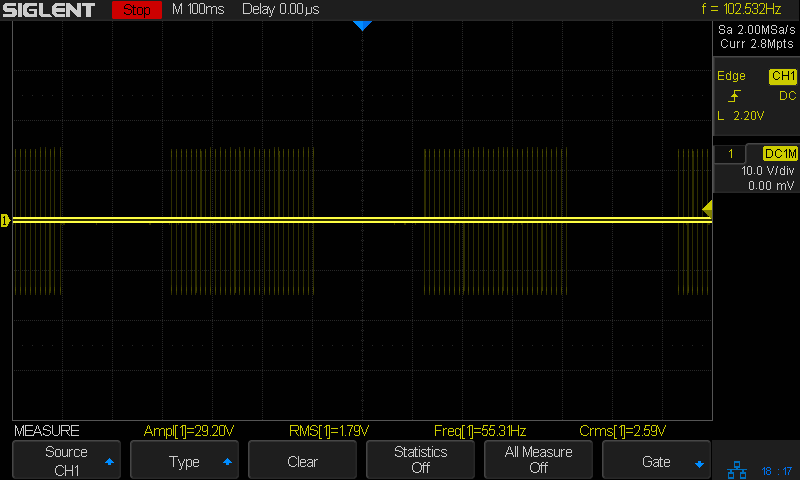Select the channel 1 ground marker on left edge

(5, 220)
